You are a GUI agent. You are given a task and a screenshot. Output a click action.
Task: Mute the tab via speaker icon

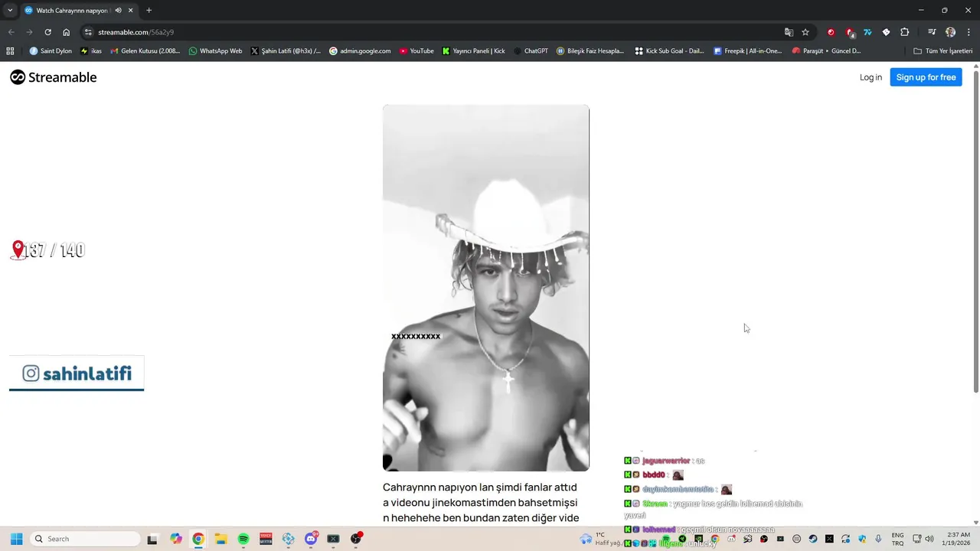(x=118, y=11)
